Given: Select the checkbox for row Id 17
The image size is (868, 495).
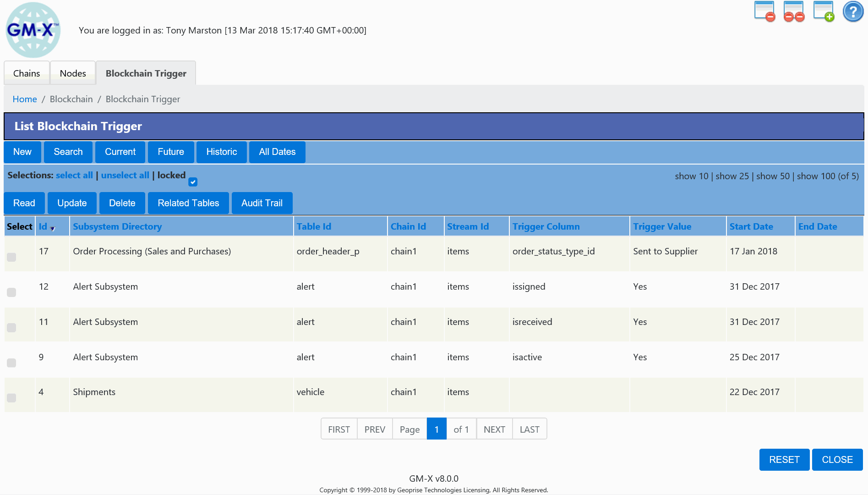Looking at the screenshot, I should click(11, 257).
